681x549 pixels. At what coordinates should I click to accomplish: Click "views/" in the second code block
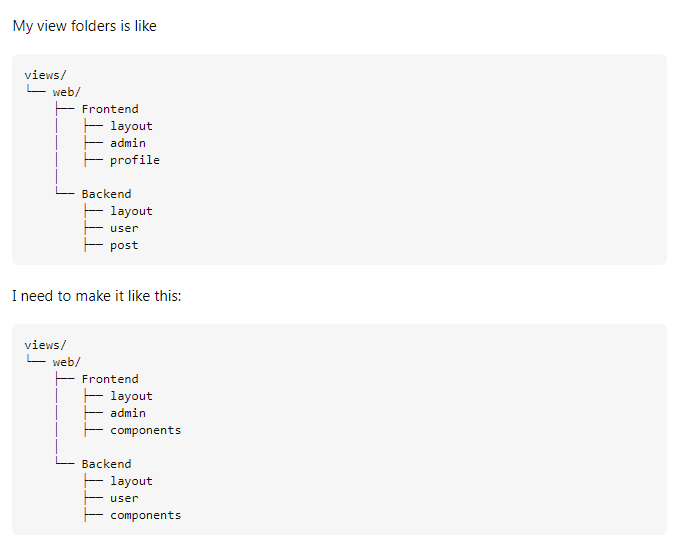click(x=45, y=345)
